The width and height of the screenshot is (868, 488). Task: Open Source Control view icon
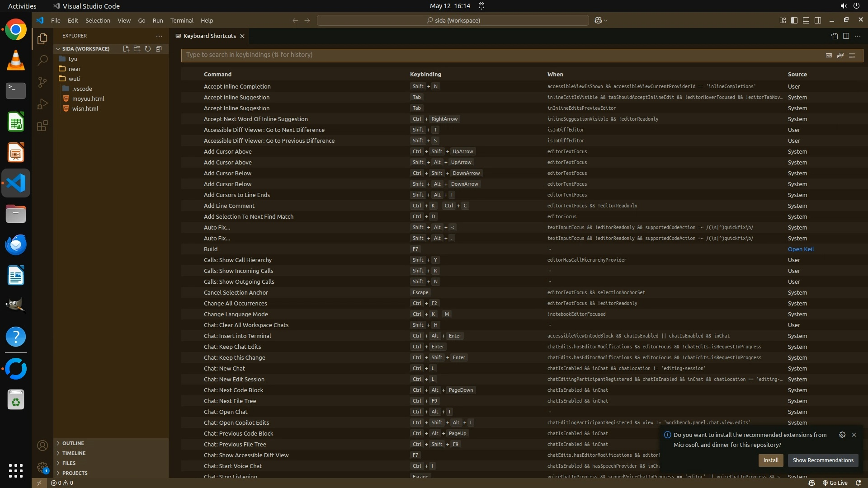point(42,82)
